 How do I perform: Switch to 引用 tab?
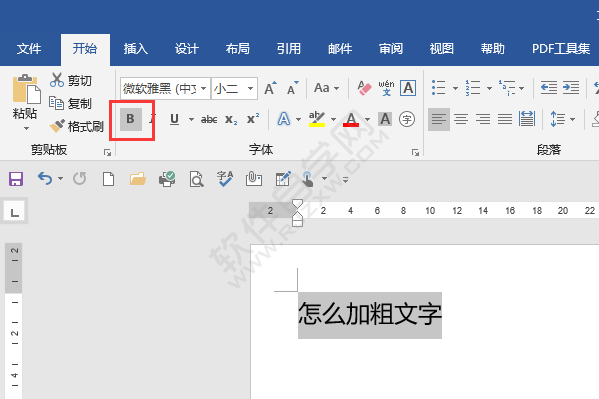(289, 49)
